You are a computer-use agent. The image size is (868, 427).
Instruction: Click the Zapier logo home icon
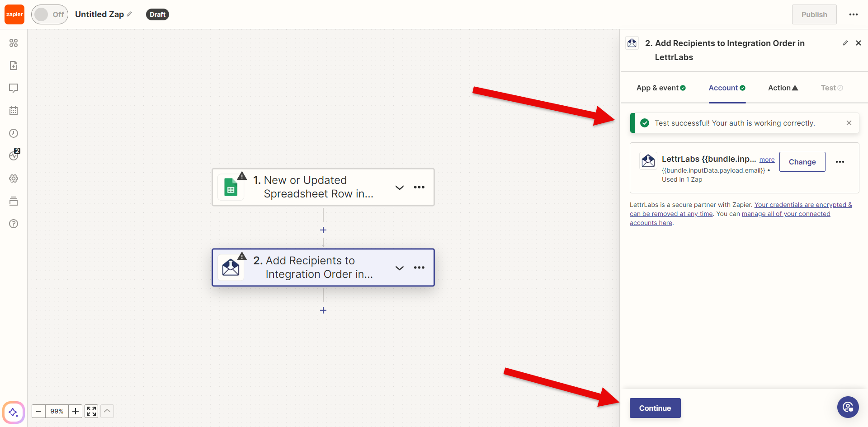pyautogui.click(x=14, y=14)
